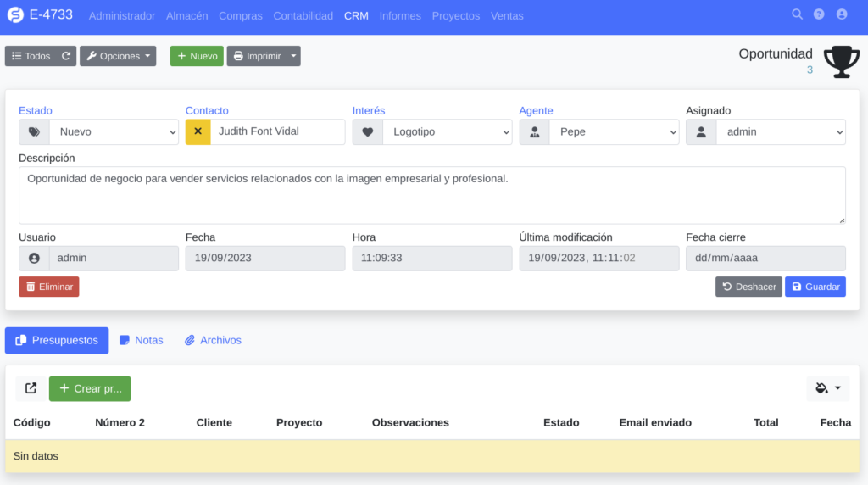Open the Ventas menu

click(x=507, y=16)
